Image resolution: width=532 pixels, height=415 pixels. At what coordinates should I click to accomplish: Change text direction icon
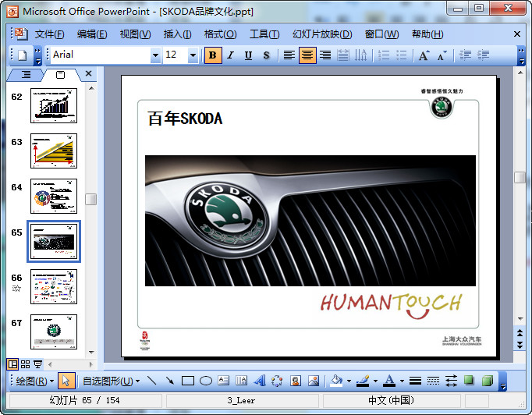(x=360, y=55)
